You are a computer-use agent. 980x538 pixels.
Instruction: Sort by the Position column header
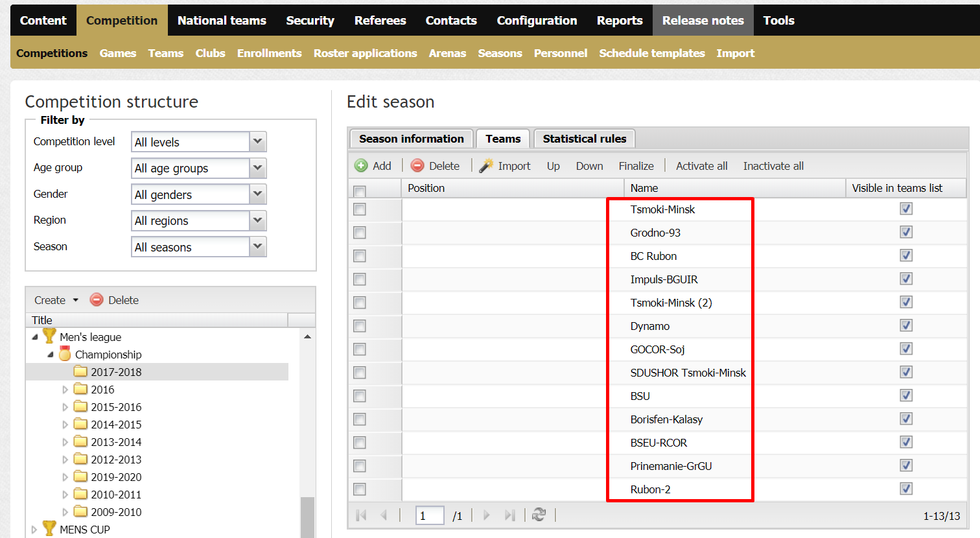(x=513, y=188)
